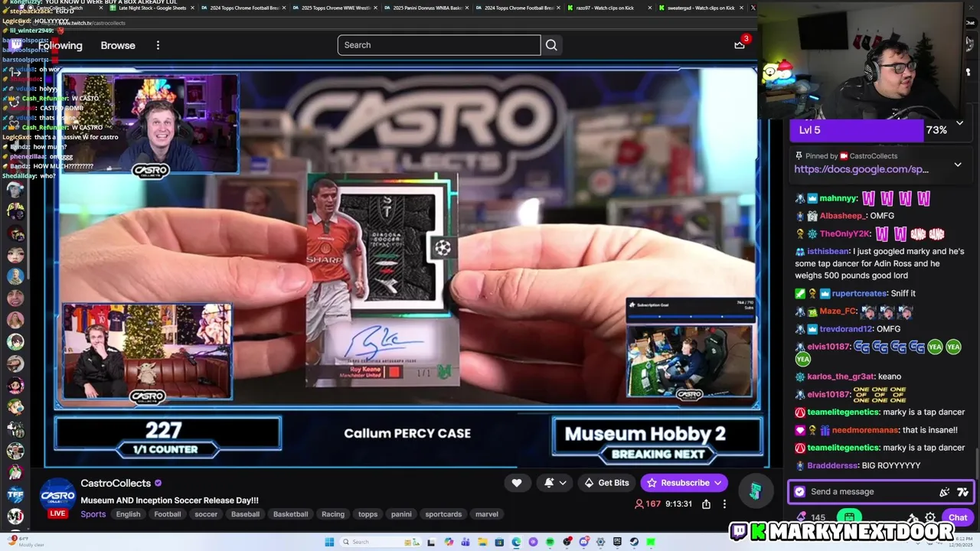Open Steam from the taskbar
The image size is (980, 551).
click(x=634, y=542)
